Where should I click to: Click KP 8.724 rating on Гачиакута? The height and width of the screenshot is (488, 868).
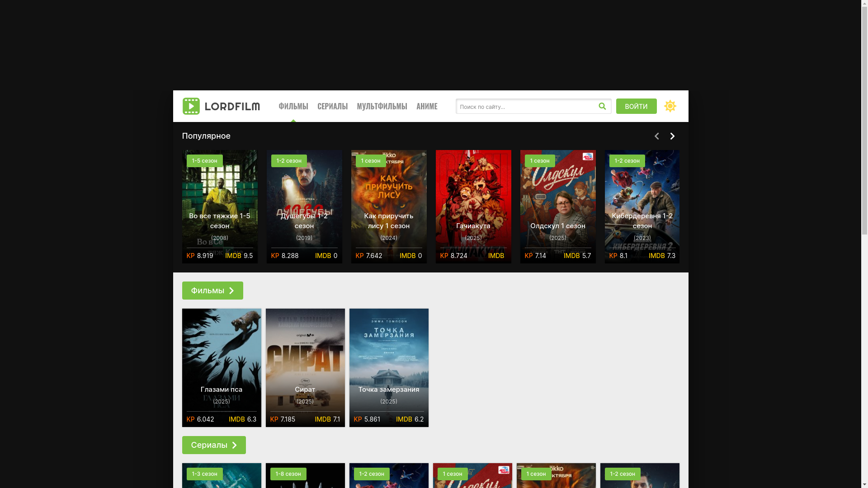[454, 256]
